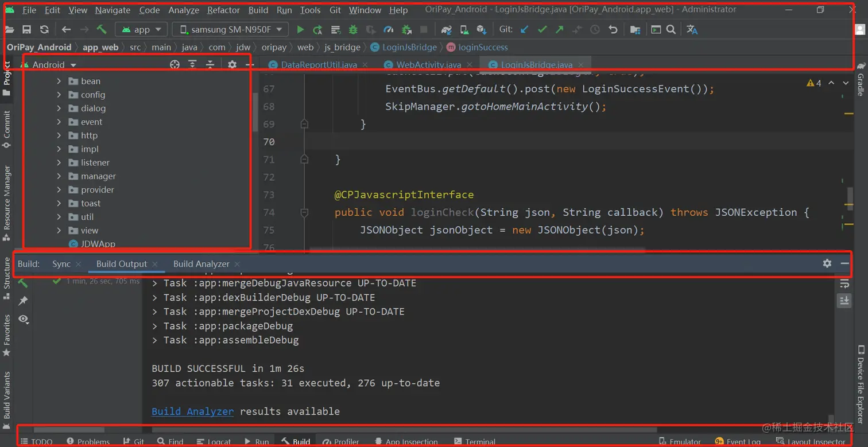Open the samsung SM-N950F device dropdown
Image resolution: width=868 pixels, height=447 pixels.
pos(230,29)
